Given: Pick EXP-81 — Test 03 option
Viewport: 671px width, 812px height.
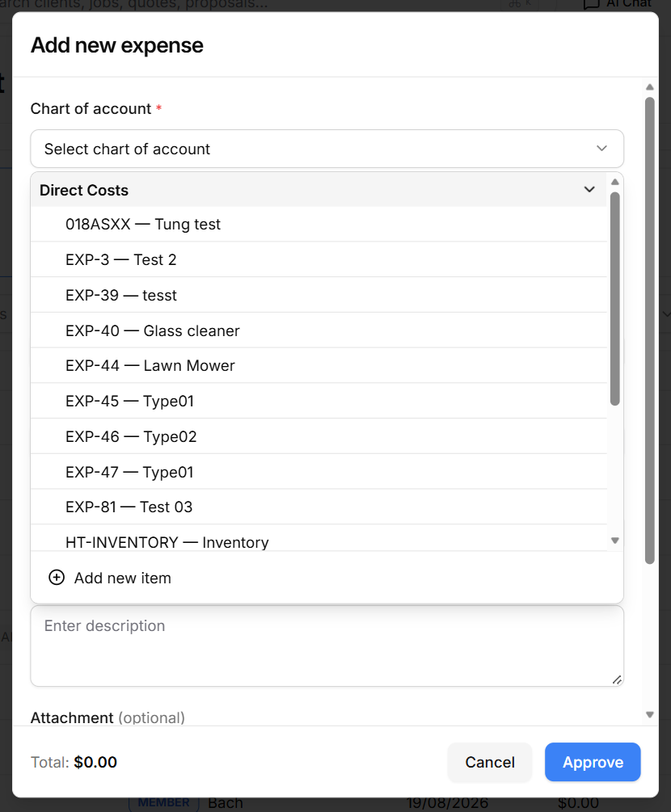Looking at the screenshot, I should pos(319,507).
